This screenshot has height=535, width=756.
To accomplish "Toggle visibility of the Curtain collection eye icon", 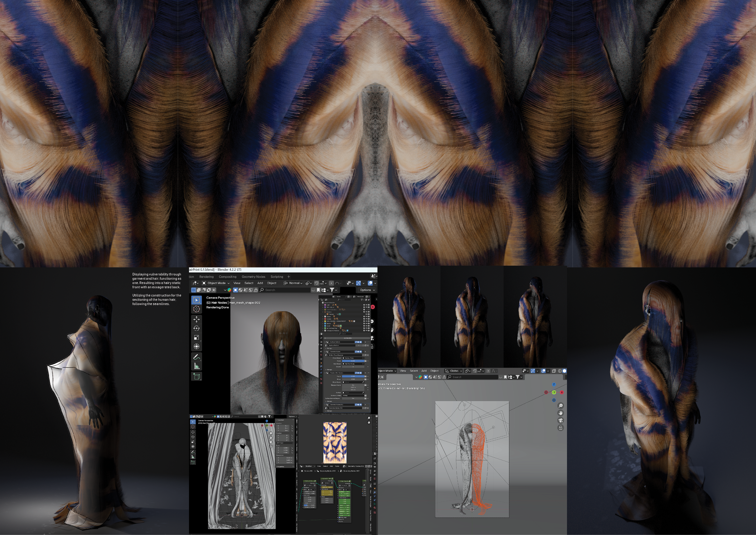I will click(366, 319).
